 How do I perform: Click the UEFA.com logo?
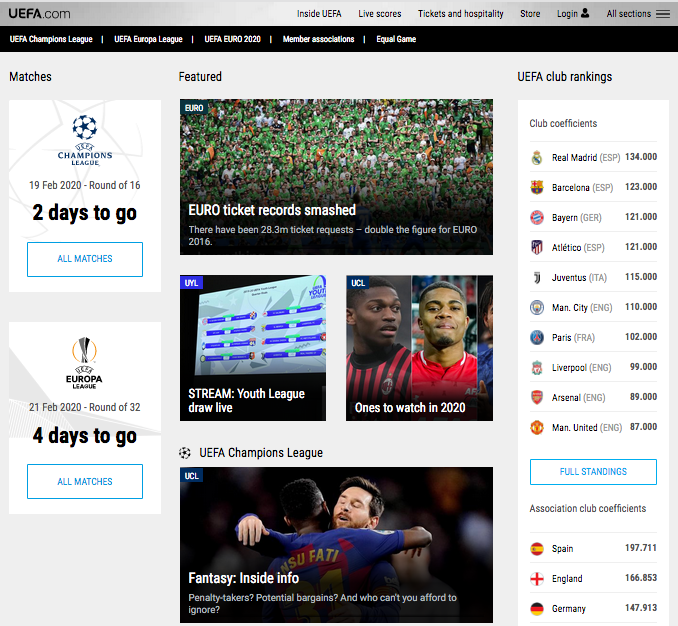tap(39, 13)
